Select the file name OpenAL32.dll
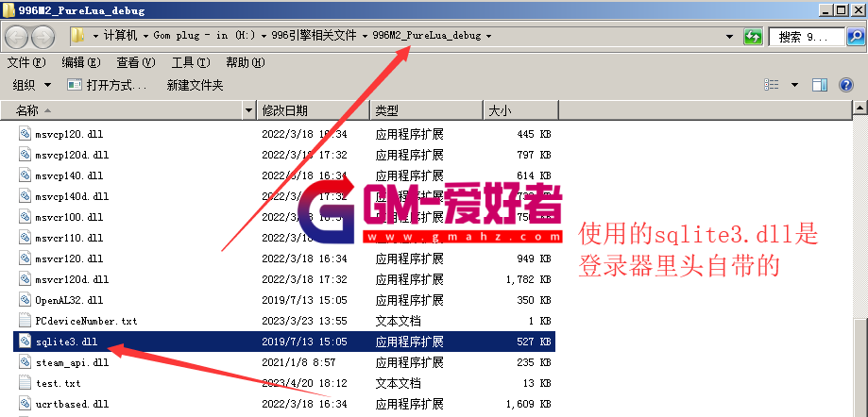868x417 pixels. point(69,300)
